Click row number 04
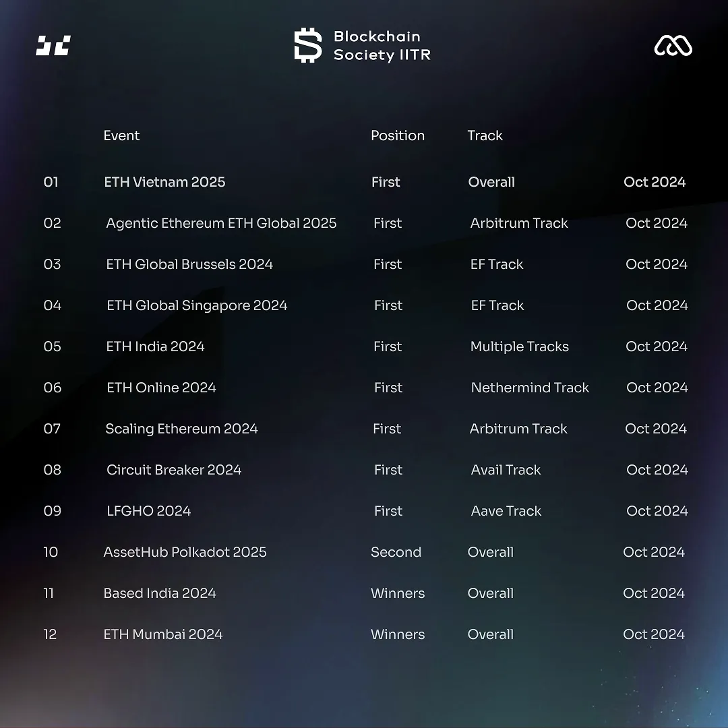Viewport: 728px width, 728px height. click(53, 305)
